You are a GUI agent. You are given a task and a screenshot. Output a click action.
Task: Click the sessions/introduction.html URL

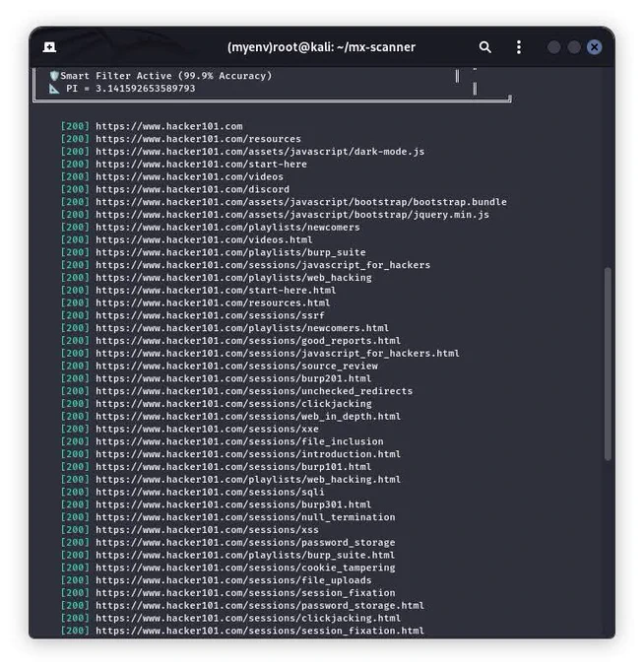(x=248, y=454)
